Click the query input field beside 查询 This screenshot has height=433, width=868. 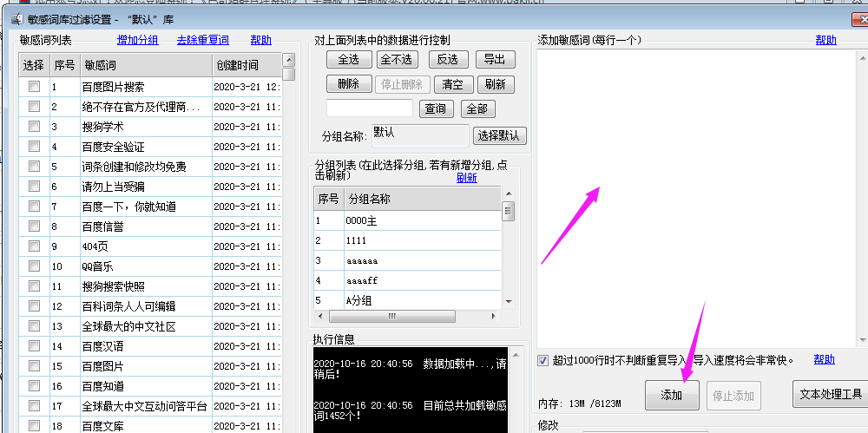pos(370,108)
